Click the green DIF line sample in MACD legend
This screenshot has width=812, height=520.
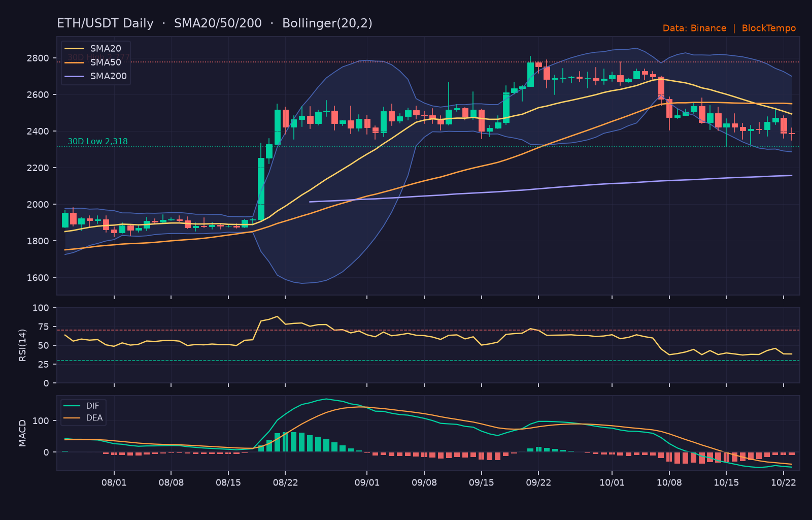[x=72, y=406]
